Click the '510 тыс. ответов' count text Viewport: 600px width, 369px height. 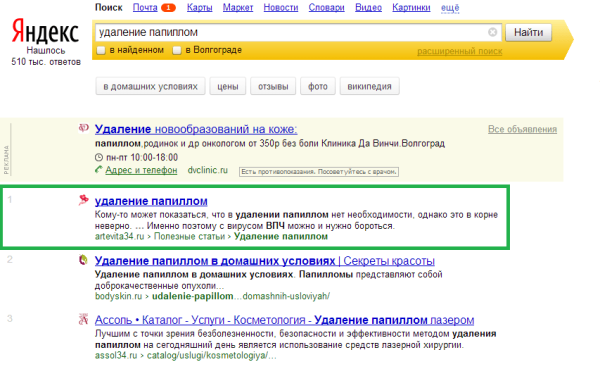tap(46, 62)
